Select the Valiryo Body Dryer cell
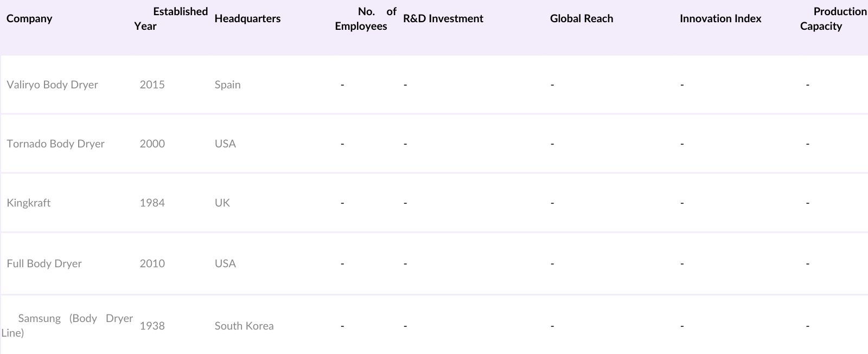 coord(52,85)
